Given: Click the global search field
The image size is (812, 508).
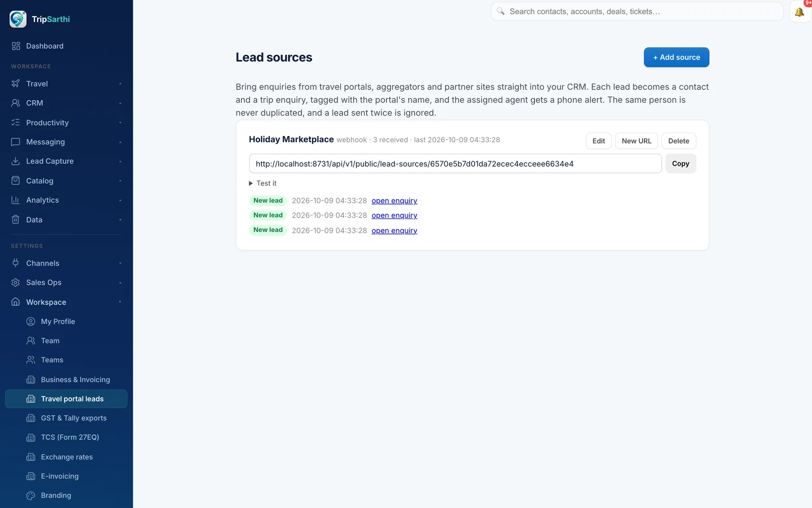Looking at the screenshot, I should click(x=637, y=11).
